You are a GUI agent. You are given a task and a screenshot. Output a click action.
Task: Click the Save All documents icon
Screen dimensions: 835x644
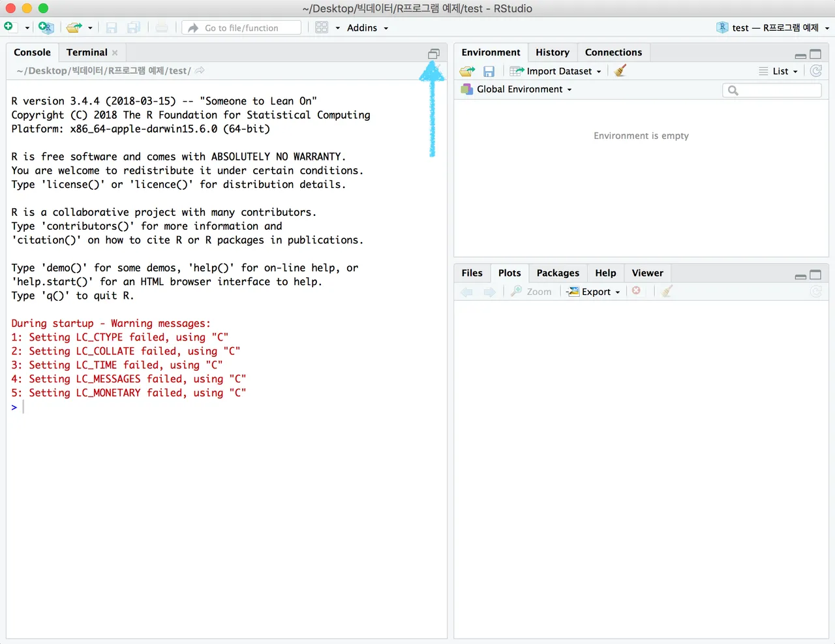tap(134, 27)
